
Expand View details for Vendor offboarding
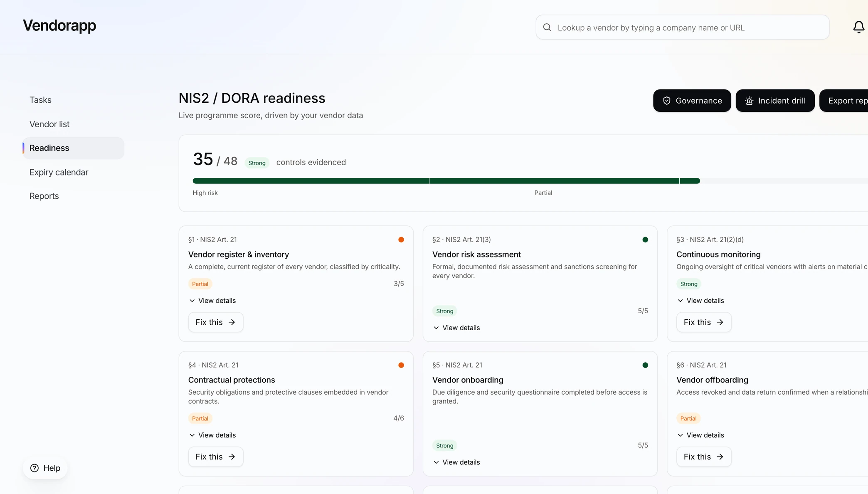coord(700,435)
